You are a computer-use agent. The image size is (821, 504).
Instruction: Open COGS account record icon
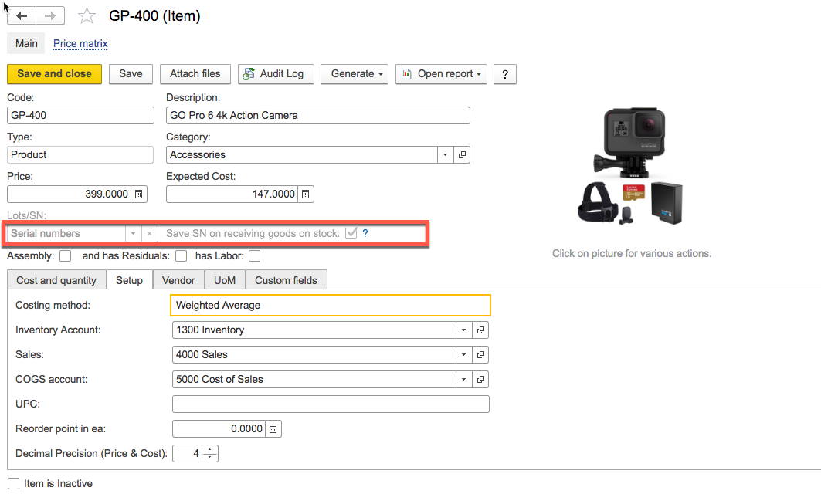(x=480, y=380)
